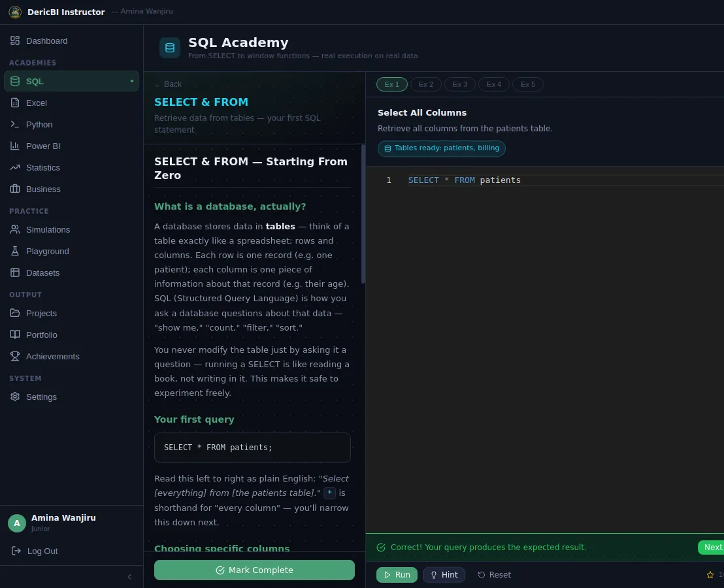The width and height of the screenshot is (724, 588).
Task: Run the SQL query
Action: (x=397, y=575)
